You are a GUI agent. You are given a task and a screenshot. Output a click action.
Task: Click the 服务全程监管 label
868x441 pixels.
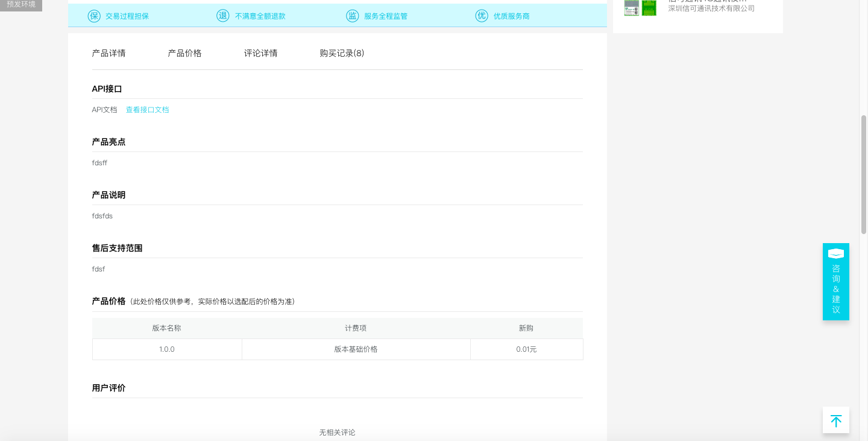point(386,16)
